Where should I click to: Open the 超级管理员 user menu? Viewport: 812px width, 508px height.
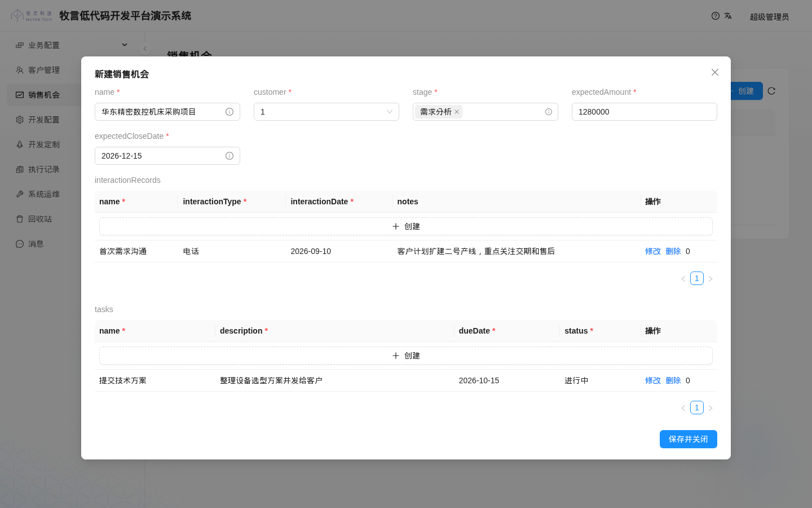tap(769, 17)
